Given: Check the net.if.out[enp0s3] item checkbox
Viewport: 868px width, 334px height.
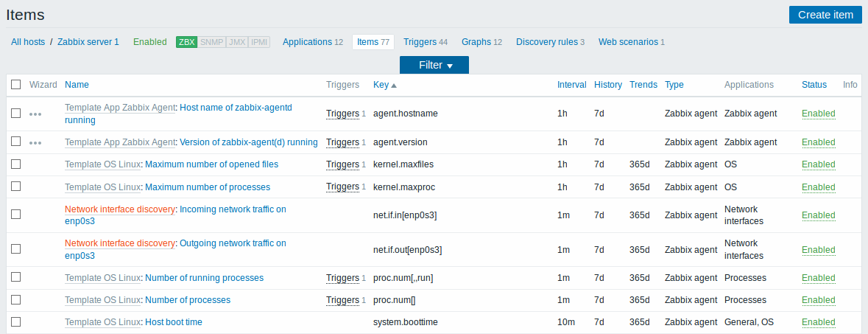Looking at the screenshot, I should (16, 249).
